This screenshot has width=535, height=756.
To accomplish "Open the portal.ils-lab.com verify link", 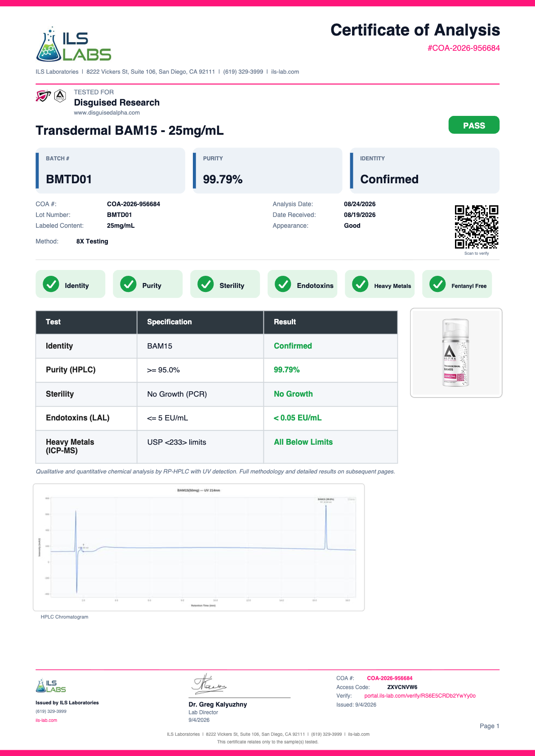I will [x=420, y=696].
